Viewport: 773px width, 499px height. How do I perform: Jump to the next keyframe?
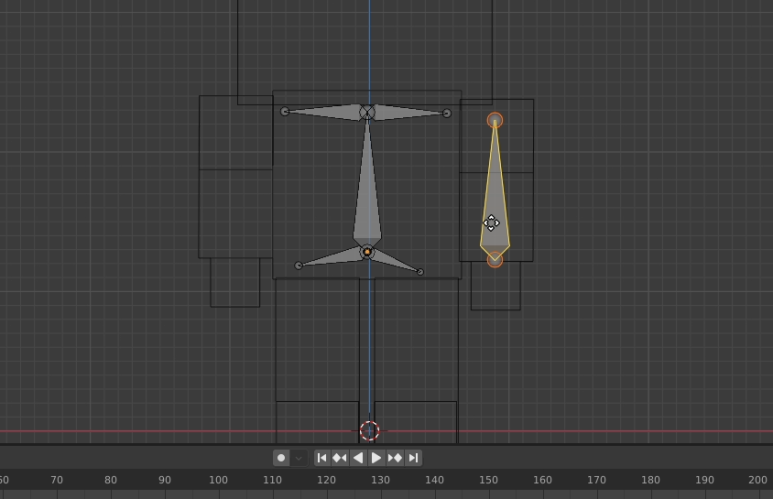(395, 458)
